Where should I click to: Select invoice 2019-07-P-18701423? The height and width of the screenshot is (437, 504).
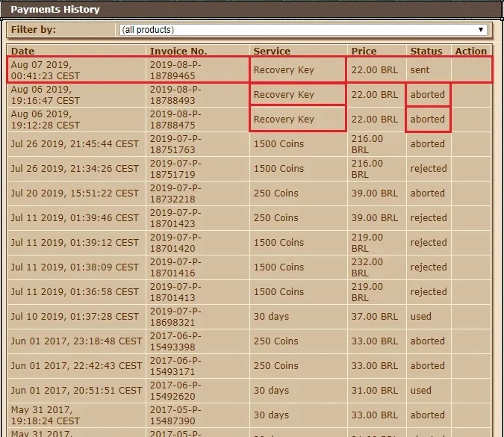(175, 218)
